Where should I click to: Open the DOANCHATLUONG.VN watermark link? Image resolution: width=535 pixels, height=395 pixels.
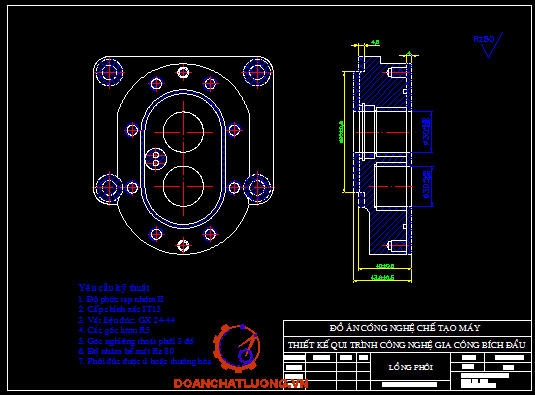pyautogui.click(x=241, y=383)
